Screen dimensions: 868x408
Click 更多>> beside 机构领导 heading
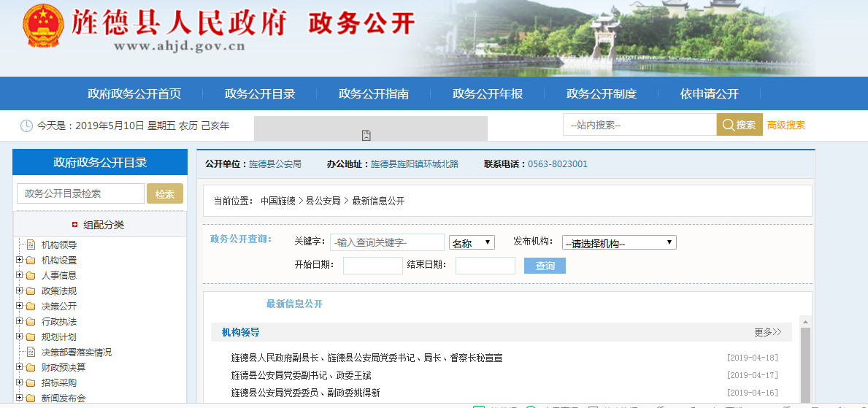pyautogui.click(x=767, y=333)
